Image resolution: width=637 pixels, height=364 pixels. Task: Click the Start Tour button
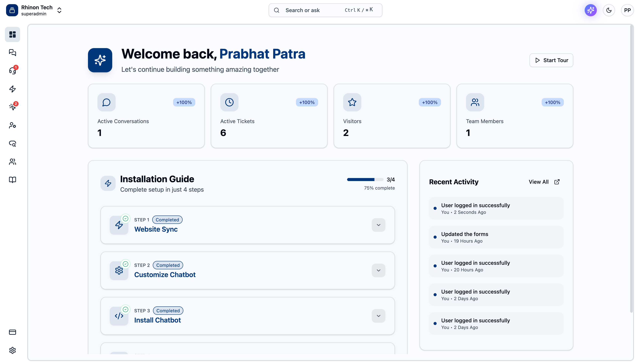click(551, 60)
